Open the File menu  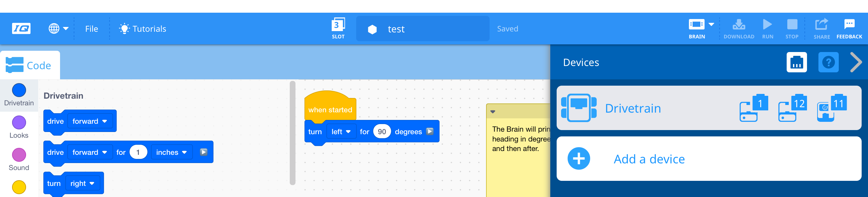[91, 29]
